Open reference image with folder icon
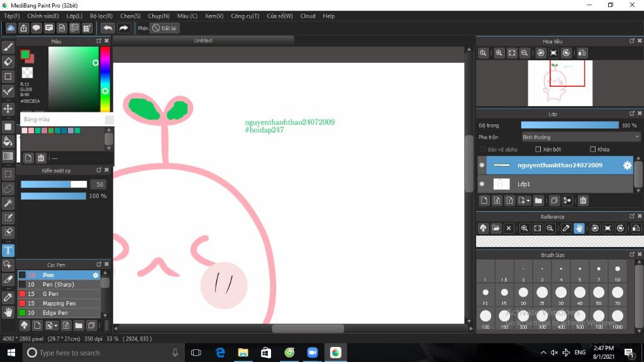 pyautogui.click(x=496, y=228)
